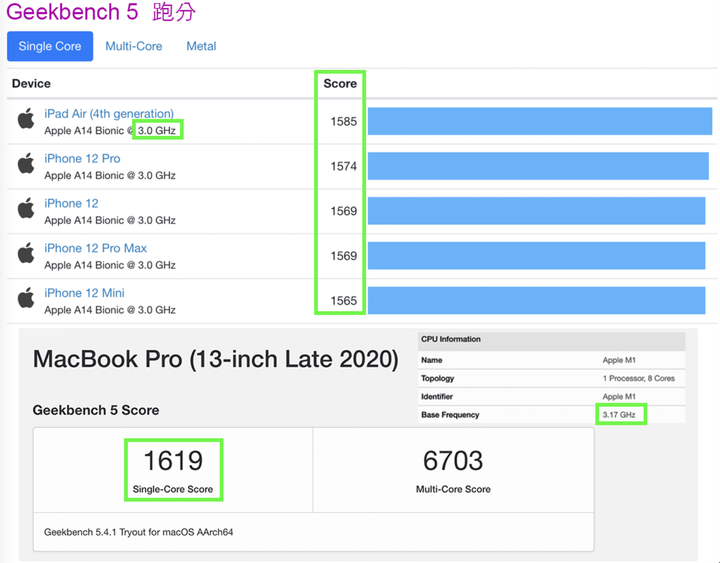720x563 pixels.
Task: Click Apple logo beside the plain iPhone 12 row
Action: click(x=26, y=208)
